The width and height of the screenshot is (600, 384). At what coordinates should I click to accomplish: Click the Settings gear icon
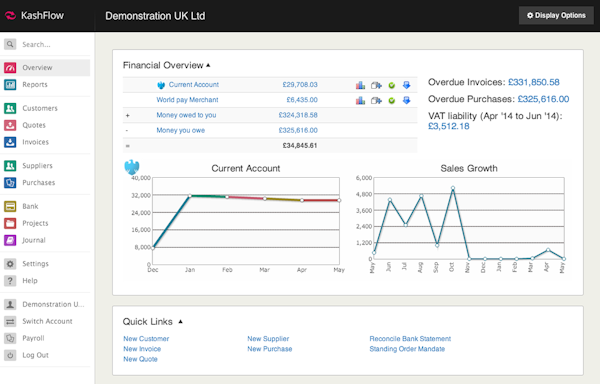coord(10,264)
